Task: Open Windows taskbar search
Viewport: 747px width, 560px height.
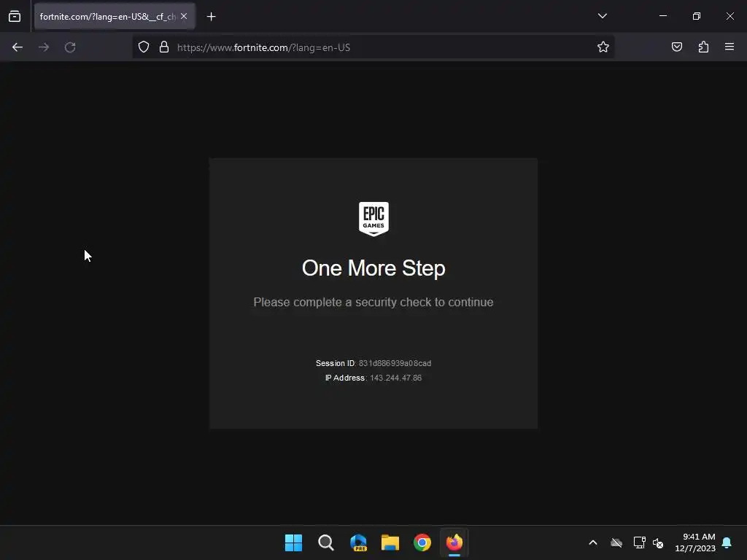Action: click(326, 542)
